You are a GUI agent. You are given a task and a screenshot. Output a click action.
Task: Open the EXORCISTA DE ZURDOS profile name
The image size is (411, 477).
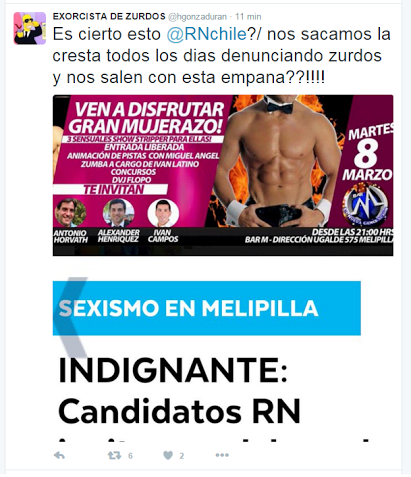click(109, 16)
